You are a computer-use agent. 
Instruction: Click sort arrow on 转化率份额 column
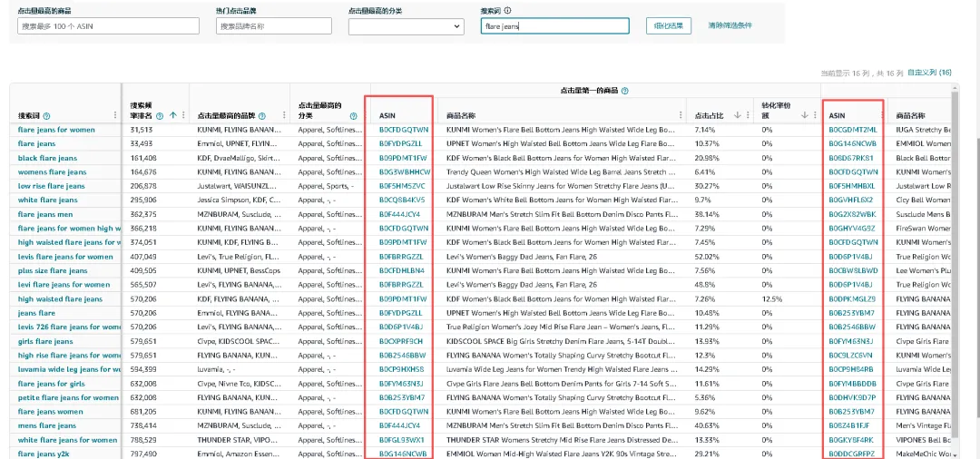(x=805, y=115)
